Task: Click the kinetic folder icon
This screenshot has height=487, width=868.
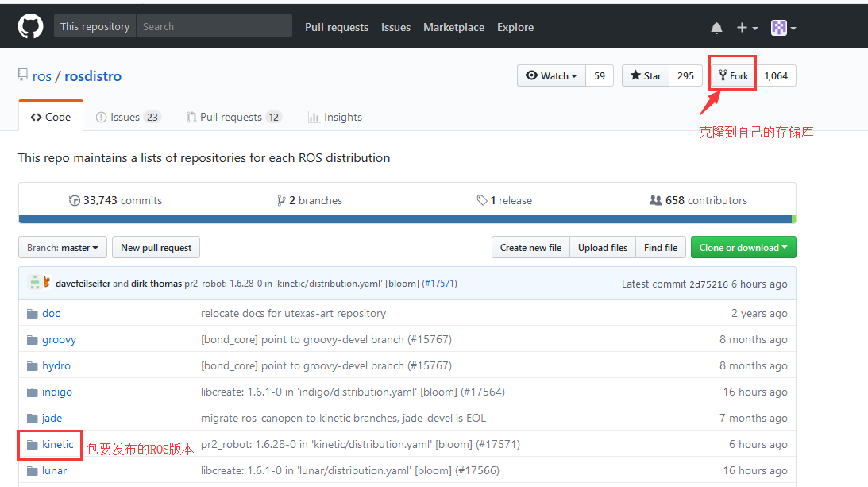Action: pos(33,444)
